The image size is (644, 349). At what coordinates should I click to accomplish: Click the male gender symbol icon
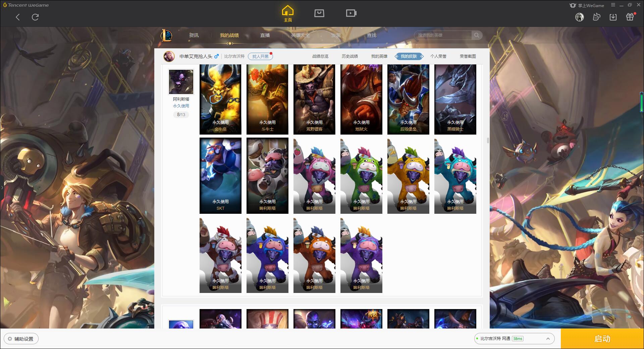pyautogui.click(x=216, y=56)
